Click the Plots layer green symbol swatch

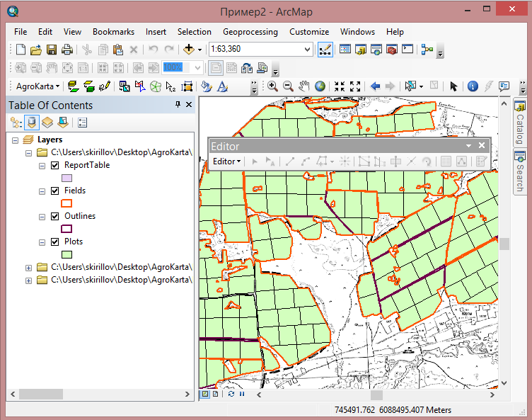[x=67, y=254]
